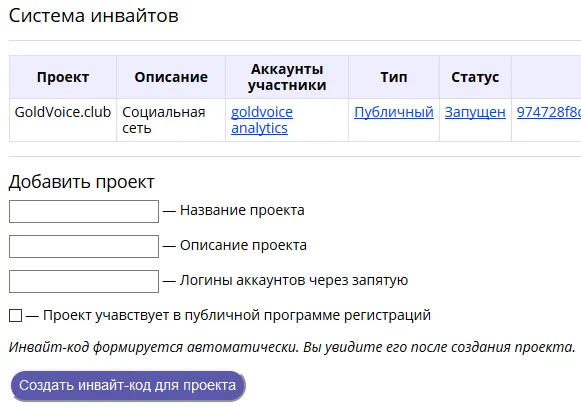Screen dimensions: 581x409
Task: Click the Система инвайтов heading
Action: point(93,16)
